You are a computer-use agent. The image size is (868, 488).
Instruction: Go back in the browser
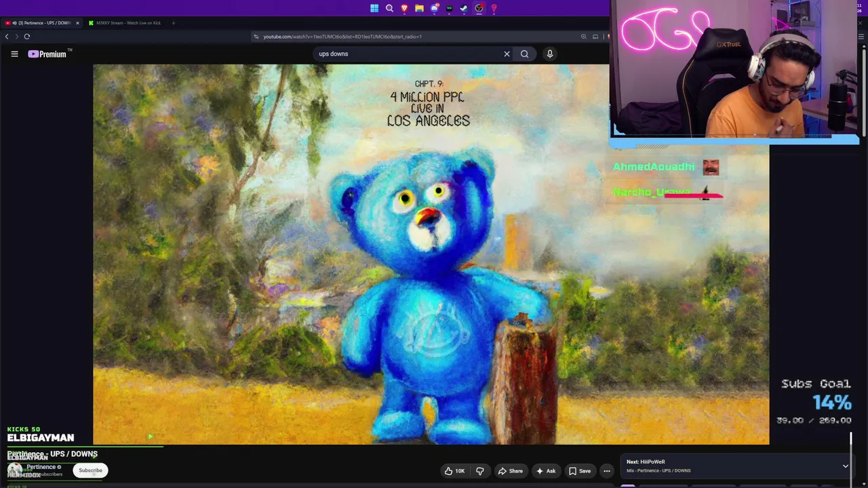[x=7, y=37]
